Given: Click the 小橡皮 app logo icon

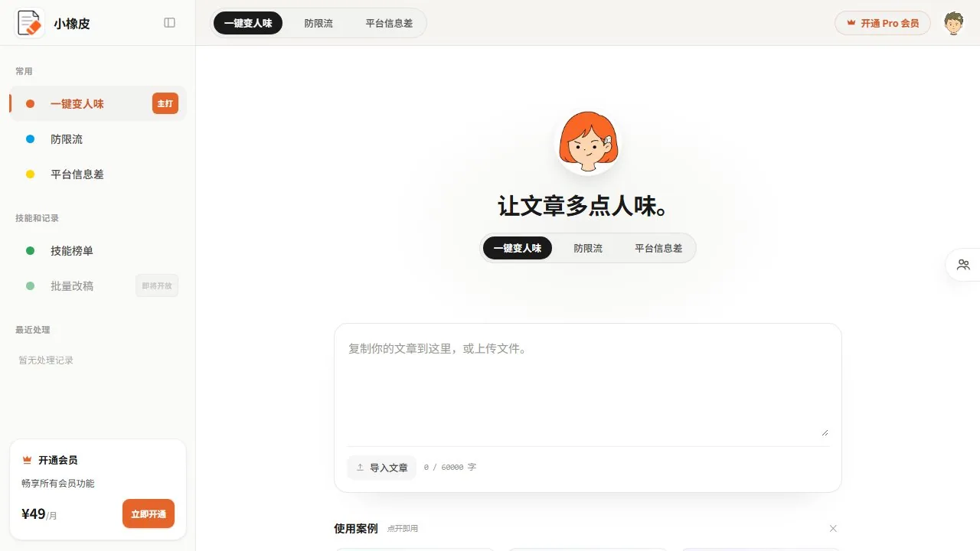Looking at the screenshot, I should point(30,23).
